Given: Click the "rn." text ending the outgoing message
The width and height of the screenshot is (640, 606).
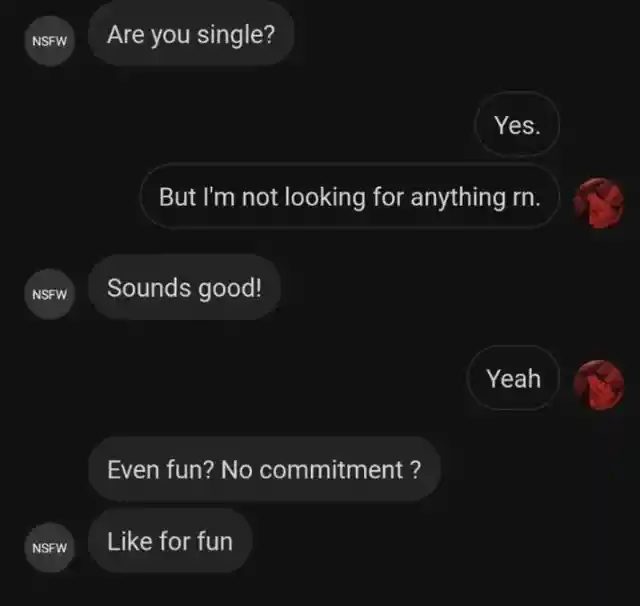Looking at the screenshot, I should coord(527,199).
